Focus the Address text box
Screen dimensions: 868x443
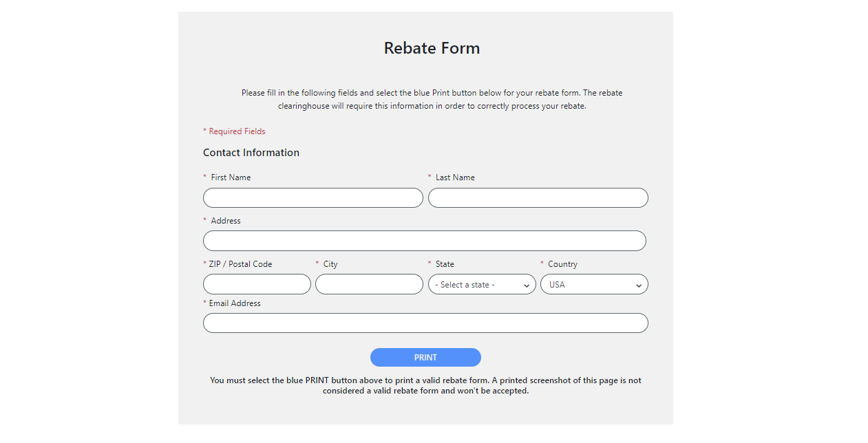[x=425, y=241]
